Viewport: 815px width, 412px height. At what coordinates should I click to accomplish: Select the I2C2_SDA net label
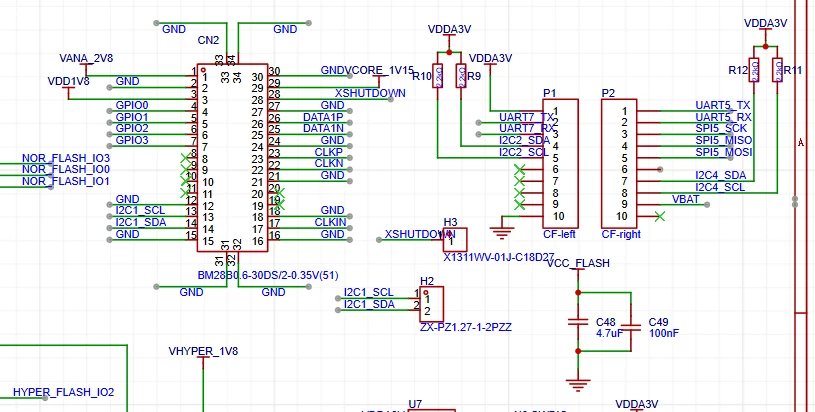(524, 140)
